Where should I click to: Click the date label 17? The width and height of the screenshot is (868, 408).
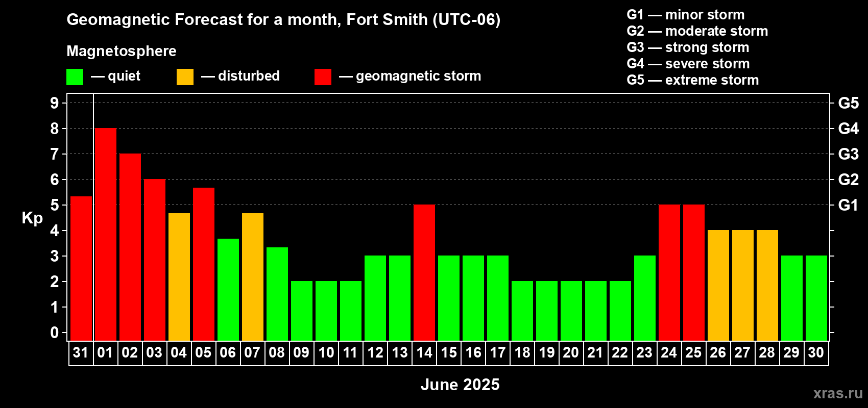click(x=498, y=352)
